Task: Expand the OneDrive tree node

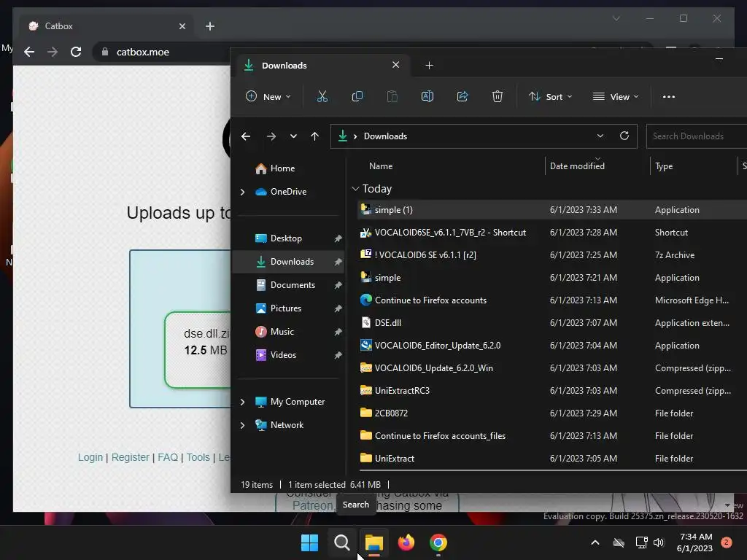Action: (242, 192)
